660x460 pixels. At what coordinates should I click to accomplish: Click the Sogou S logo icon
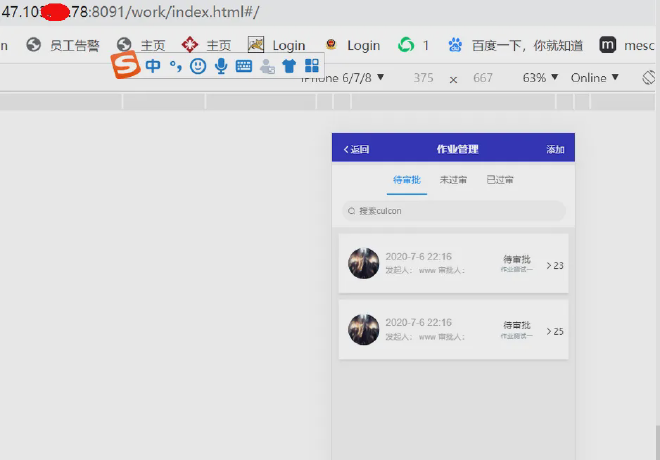point(125,66)
